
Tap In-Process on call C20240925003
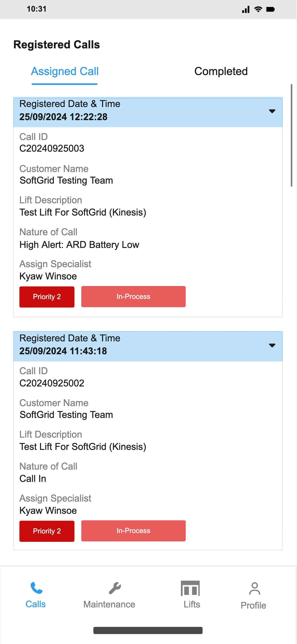click(134, 297)
